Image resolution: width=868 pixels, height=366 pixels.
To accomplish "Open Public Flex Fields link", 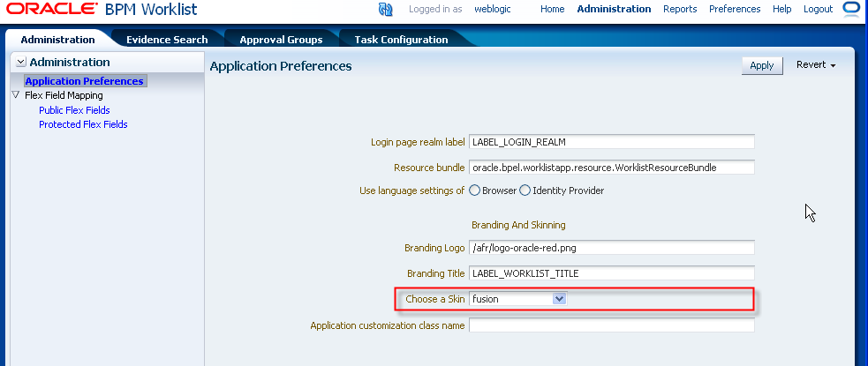I will pos(74,110).
